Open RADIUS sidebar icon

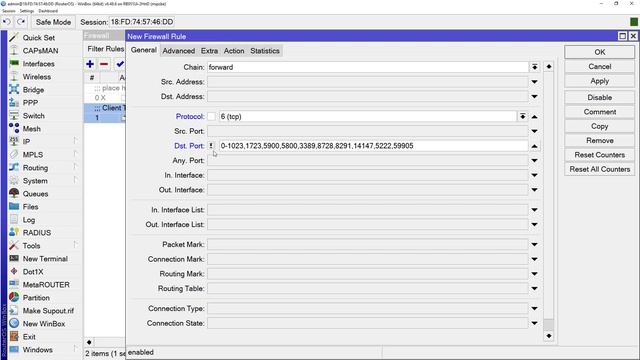14,233
